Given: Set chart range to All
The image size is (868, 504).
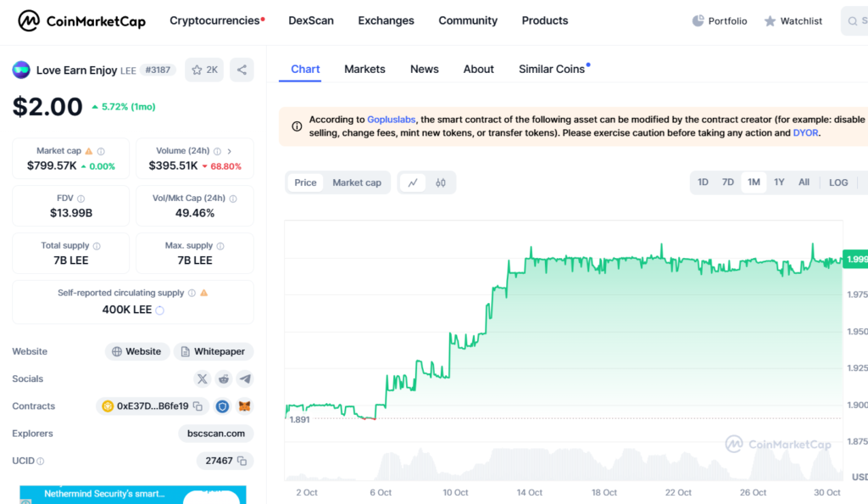Looking at the screenshot, I should click(804, 182).
